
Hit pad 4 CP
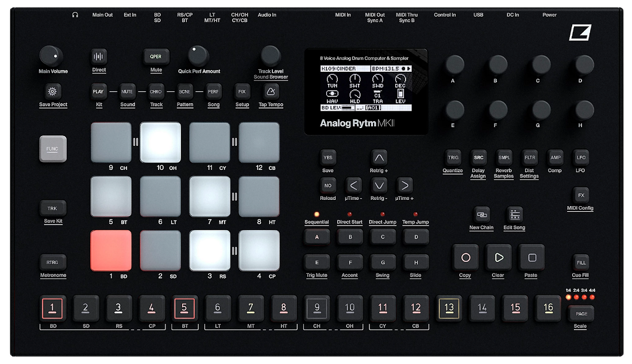coord(259,250)
